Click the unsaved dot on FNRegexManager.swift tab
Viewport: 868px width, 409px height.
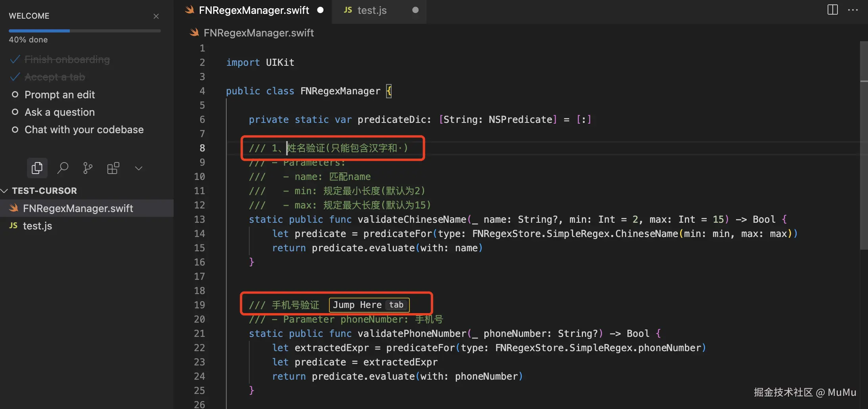tap(321, 10)
